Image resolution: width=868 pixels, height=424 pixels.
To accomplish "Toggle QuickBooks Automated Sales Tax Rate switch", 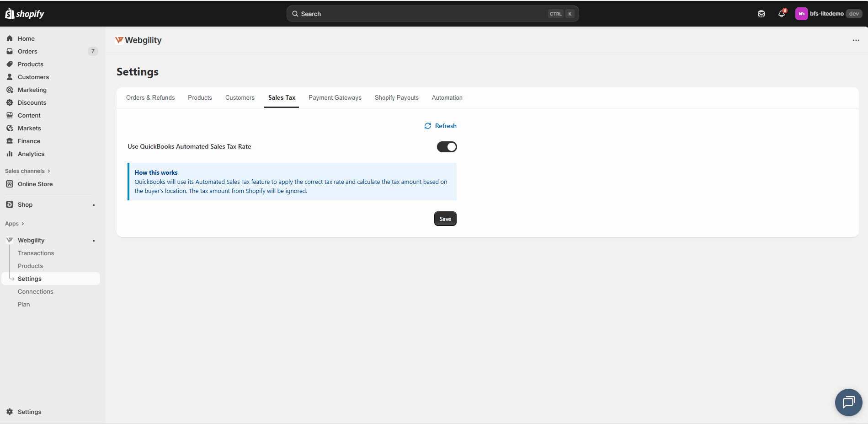I will coord(447,147).
